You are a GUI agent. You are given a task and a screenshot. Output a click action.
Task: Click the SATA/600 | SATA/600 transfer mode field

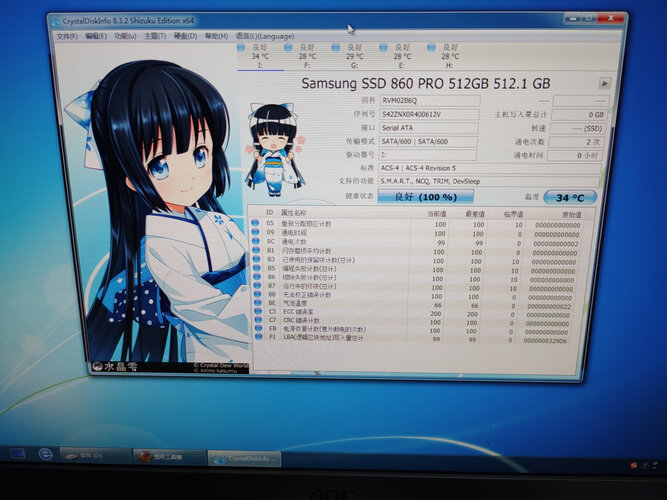point(428,142)
